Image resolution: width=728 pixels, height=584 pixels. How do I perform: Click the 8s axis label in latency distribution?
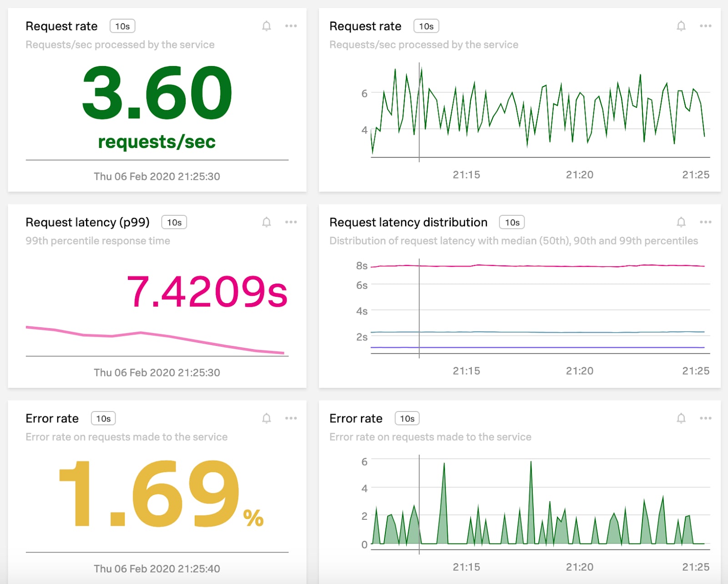coord(362,265)
